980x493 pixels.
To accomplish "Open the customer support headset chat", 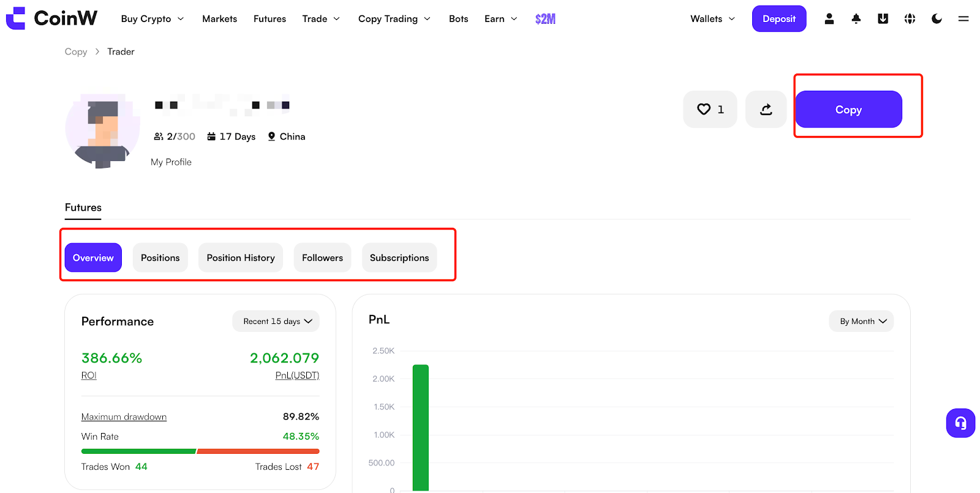I will [960, 423].
